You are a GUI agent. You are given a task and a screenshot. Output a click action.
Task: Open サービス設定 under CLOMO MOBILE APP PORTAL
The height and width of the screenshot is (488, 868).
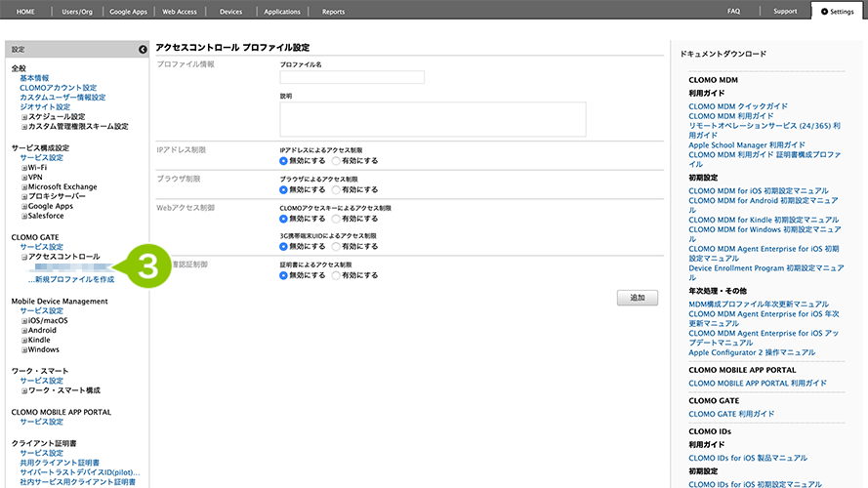[42, 422]
